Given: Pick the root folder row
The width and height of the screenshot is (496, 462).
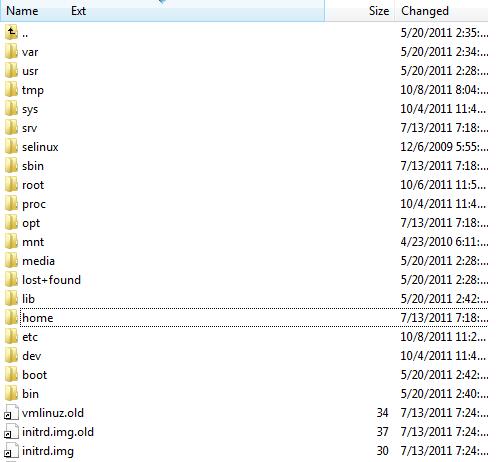Looking at the screenshot, I should coord(246,185).
